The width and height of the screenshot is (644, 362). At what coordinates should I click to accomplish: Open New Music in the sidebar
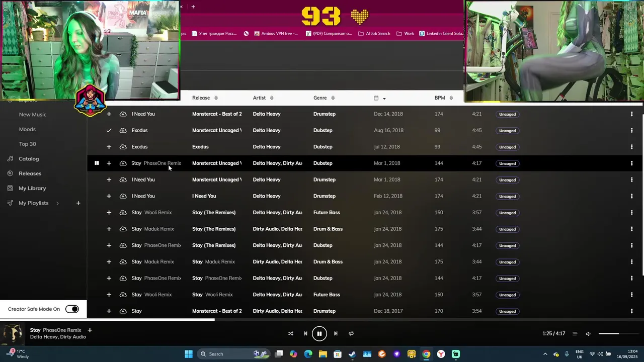[x=33, y=115]
